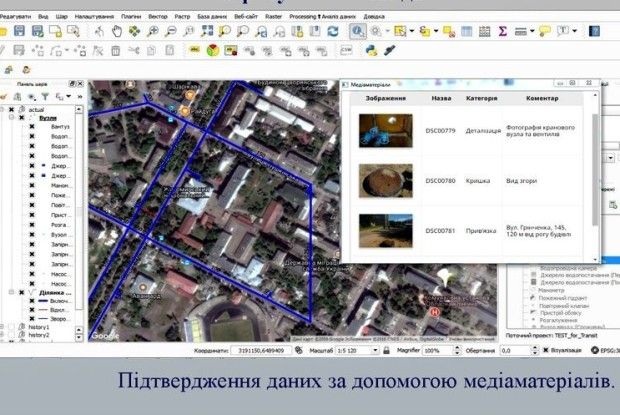This screenshot has height=415, width=620.
Task: Open the DSC00779 image thumbnail
Action: click(x=386, y=130)
